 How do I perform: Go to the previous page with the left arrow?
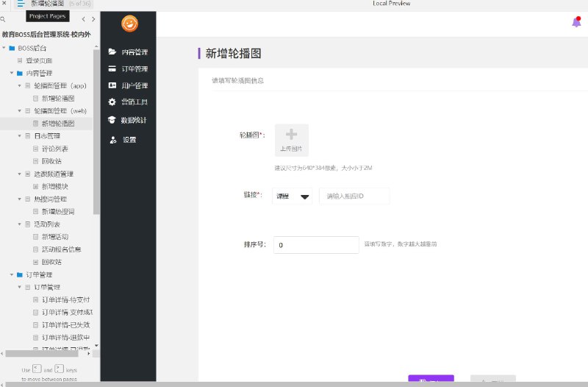click(83, 19)
